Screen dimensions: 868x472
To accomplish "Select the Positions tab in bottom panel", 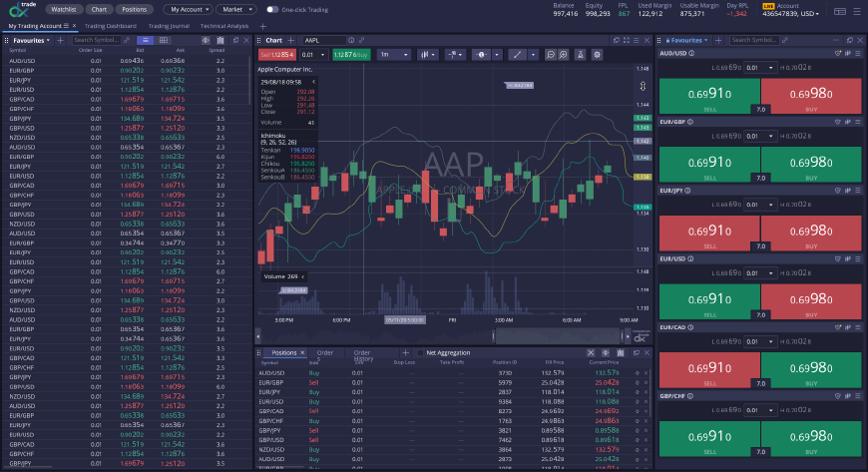I will (284, 353).
